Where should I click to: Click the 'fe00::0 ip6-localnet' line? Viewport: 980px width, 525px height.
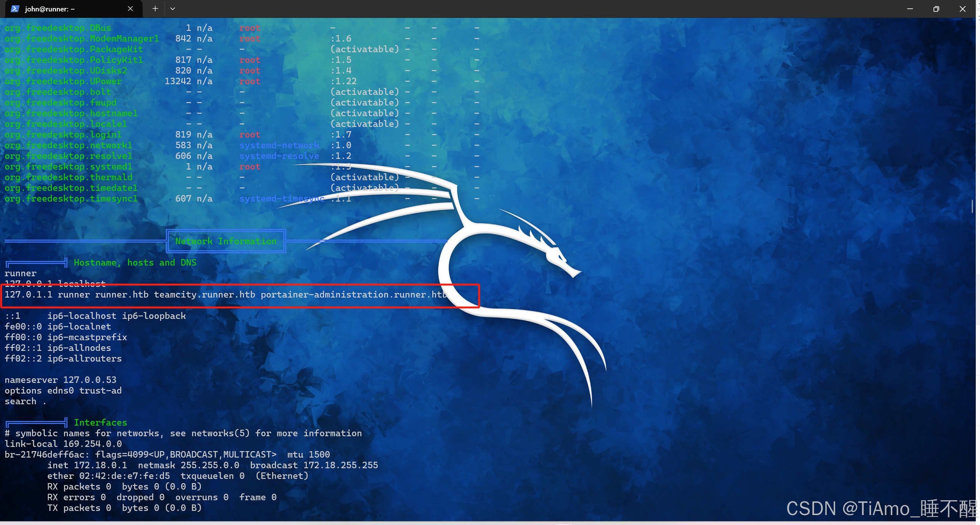pyautogui.click(x=58, y=327)
